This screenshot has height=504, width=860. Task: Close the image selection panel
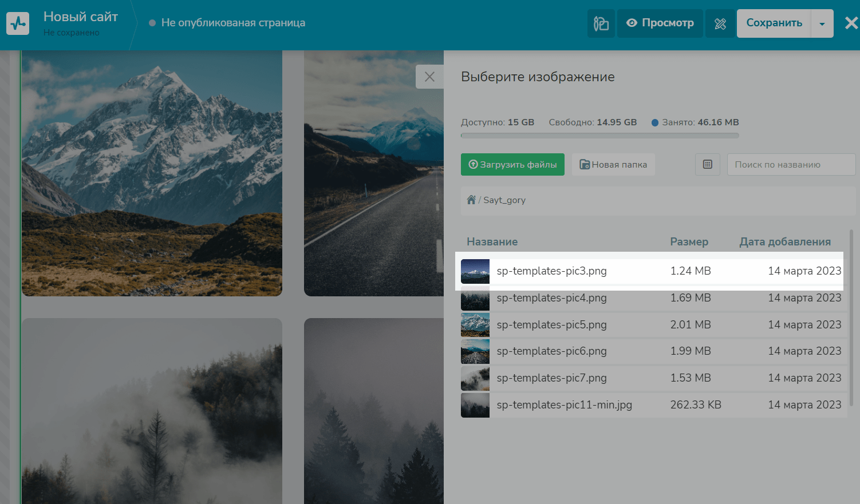click(x=429, y=77)
